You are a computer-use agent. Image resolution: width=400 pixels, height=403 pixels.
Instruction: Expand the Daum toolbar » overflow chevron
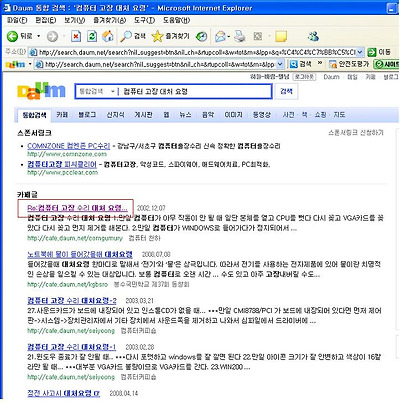click(320, 63)
